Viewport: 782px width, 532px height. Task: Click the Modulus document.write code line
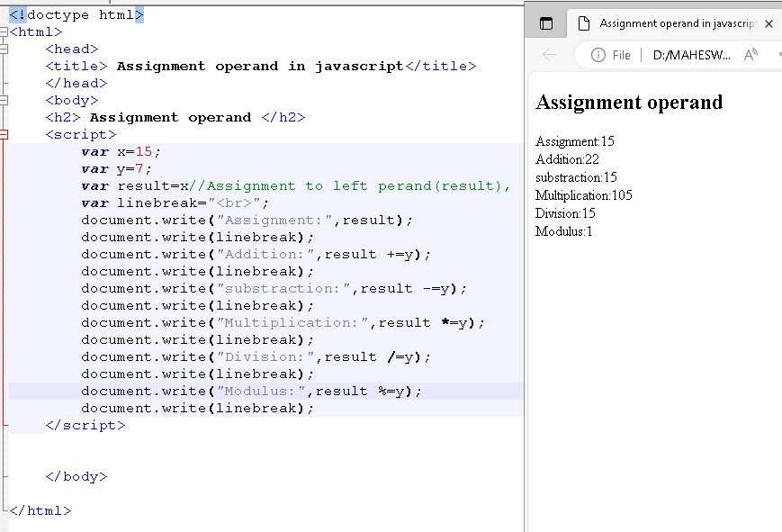(251, 392)
